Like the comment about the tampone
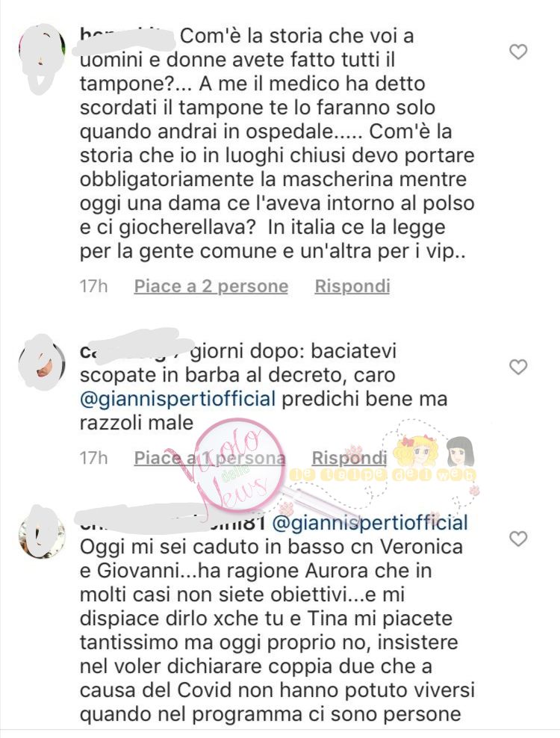Image resolution: width=560 pixels, height=738 pixels. click(x=518, y=52)
